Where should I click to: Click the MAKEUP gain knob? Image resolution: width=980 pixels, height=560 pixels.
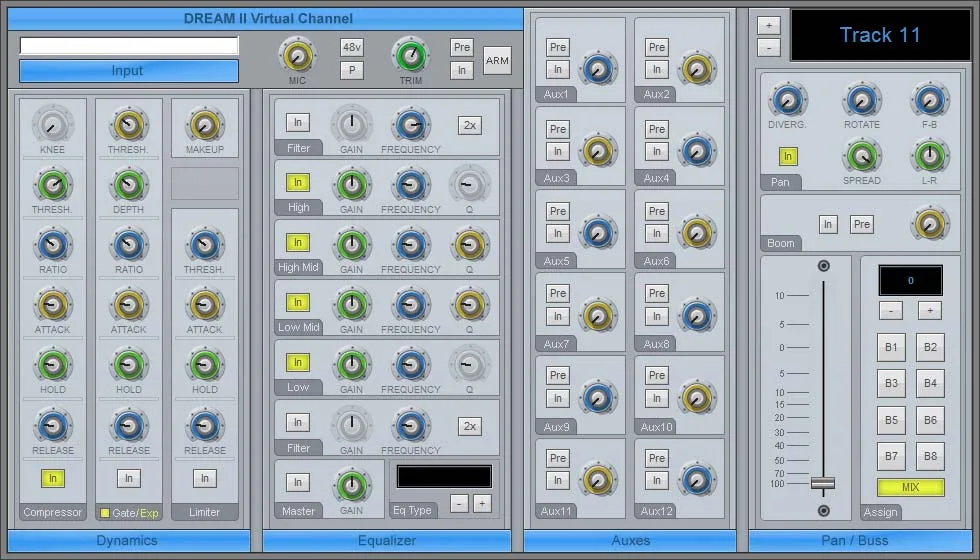pos(204,124)
